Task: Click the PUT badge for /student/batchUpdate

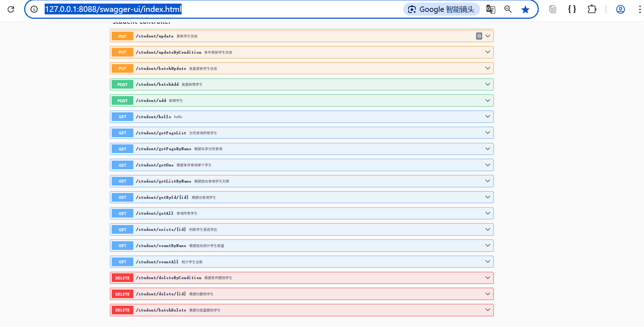Action: pos(123,68)
